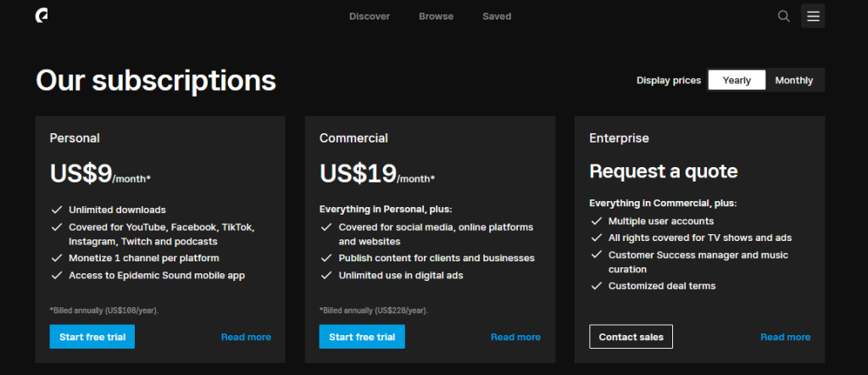Start free trial for Personal plan
868x375 pixels.
tap(92, 337)
